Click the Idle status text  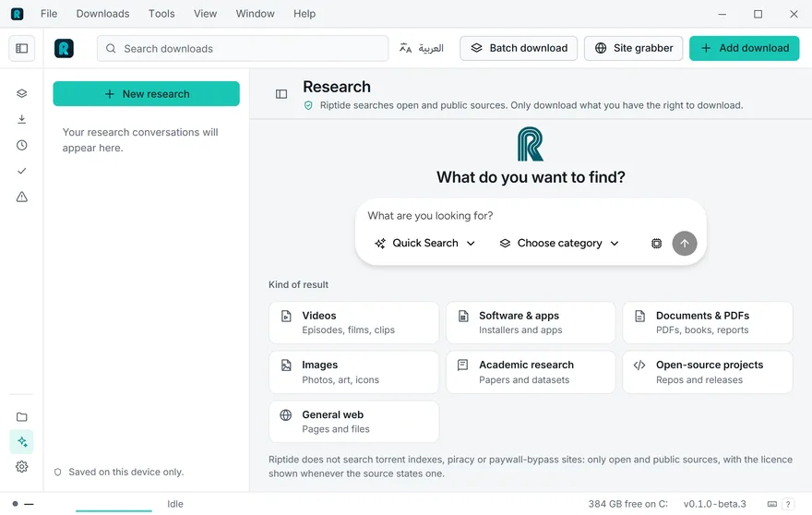175,504
